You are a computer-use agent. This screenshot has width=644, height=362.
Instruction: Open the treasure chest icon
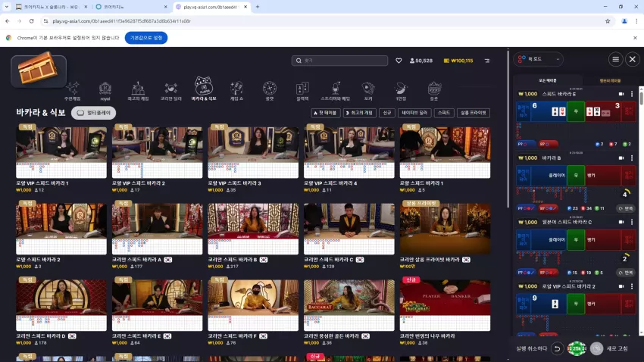click(x=39, y=70)
